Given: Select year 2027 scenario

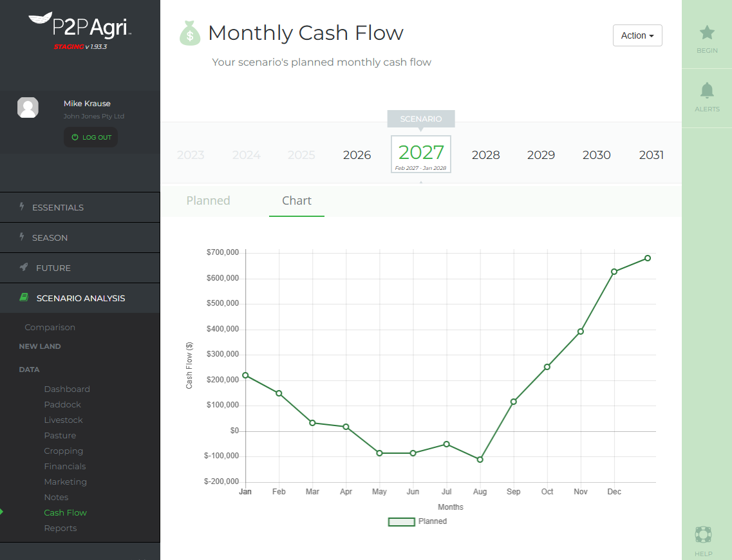Looking at the screenshot, I should coord(420,154).
